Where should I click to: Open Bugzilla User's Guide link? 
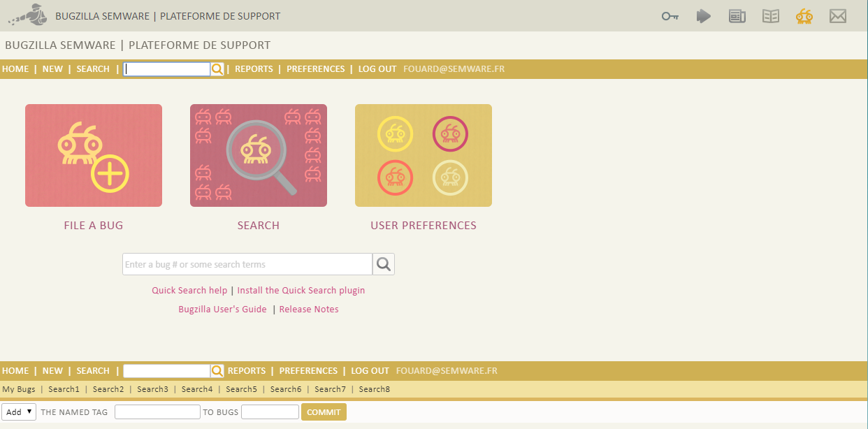[x=222, y=310]
